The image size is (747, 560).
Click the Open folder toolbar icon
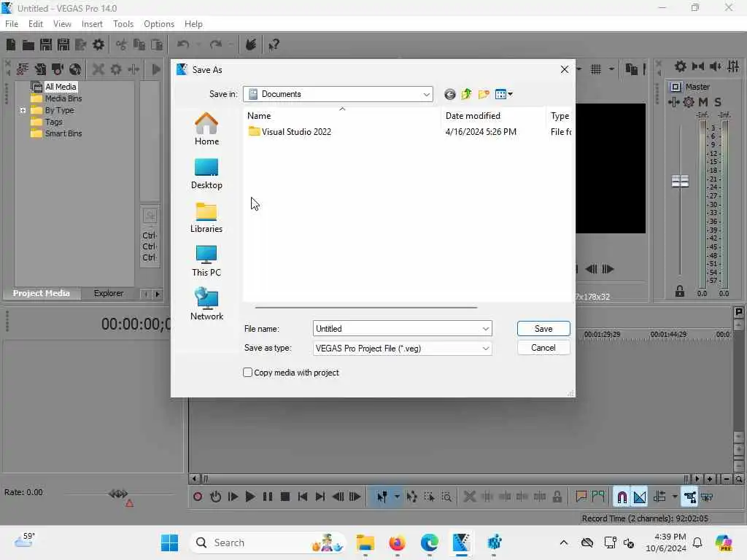click(x=28, y=44)
